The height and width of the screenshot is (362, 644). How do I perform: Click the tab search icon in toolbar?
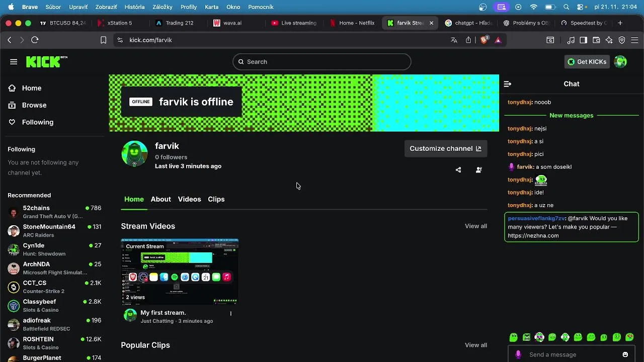(x=550, y=40)
